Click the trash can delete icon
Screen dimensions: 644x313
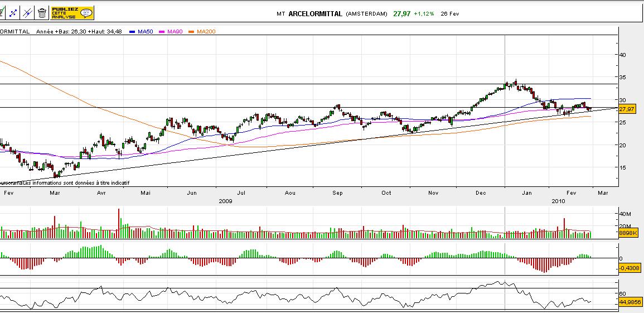(42, 13)
